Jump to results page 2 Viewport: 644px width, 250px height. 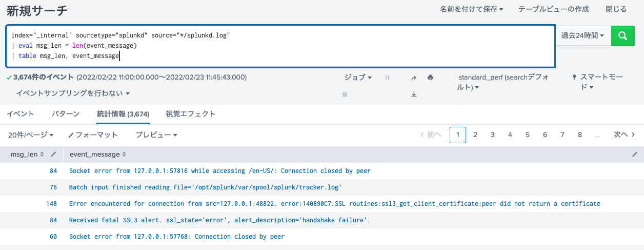click(475, 134)
